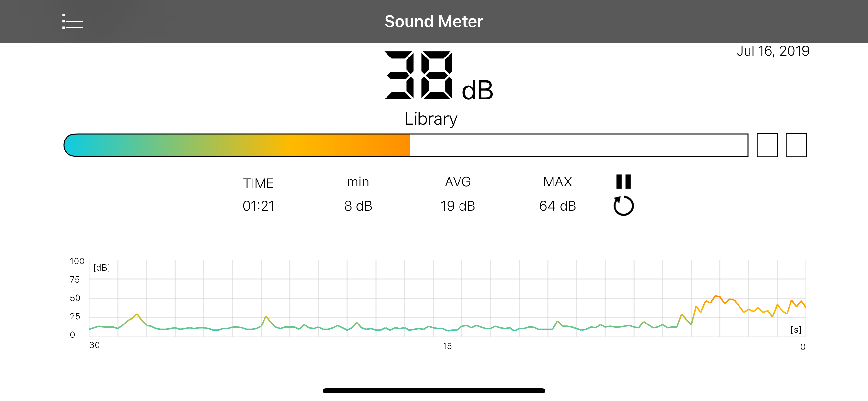868x401 pixels.
Task: Tap the 100 value on the dB axis
Action: coord(77,261)
